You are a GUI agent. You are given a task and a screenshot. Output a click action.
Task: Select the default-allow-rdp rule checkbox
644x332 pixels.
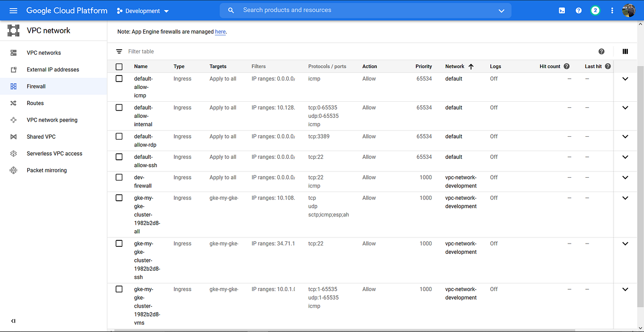[x=119, y=136]
